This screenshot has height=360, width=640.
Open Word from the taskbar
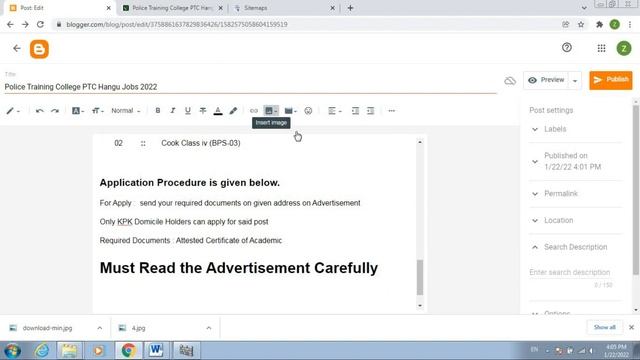tap(156, 351)
